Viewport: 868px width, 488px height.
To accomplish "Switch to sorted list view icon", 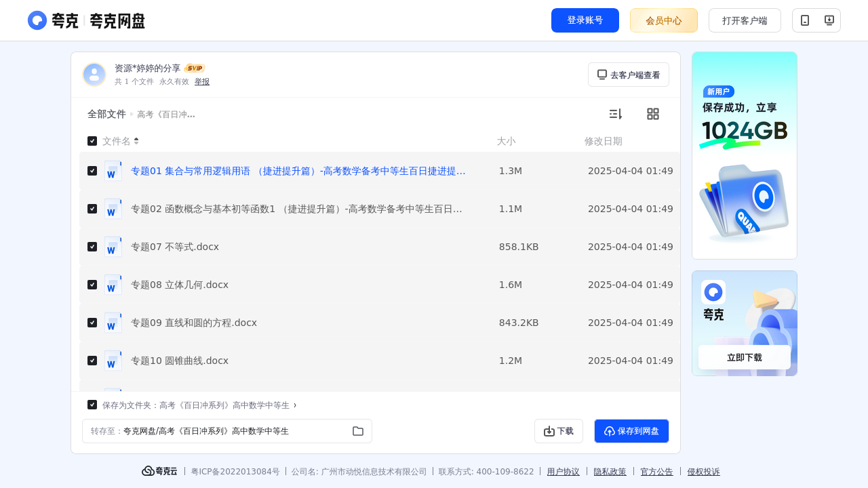I will (x=615, y=114).
